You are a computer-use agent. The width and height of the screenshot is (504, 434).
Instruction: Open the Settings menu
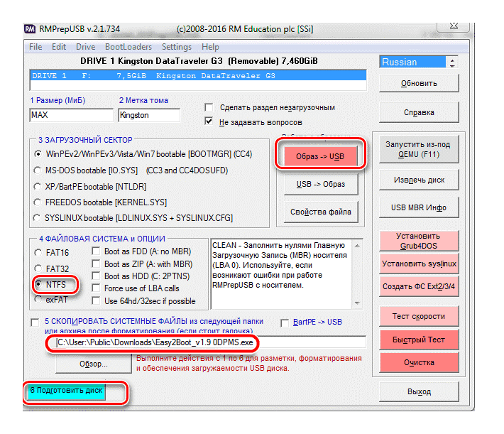(177, 47)
